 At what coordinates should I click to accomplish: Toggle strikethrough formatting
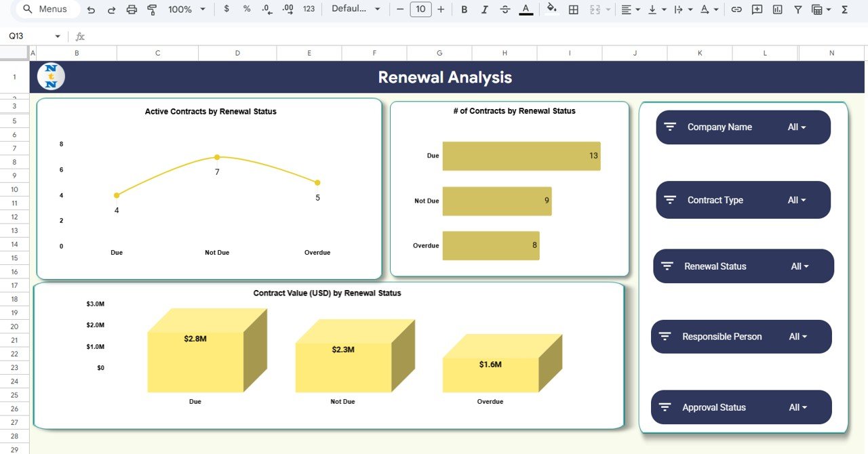[x=505, y=9]
